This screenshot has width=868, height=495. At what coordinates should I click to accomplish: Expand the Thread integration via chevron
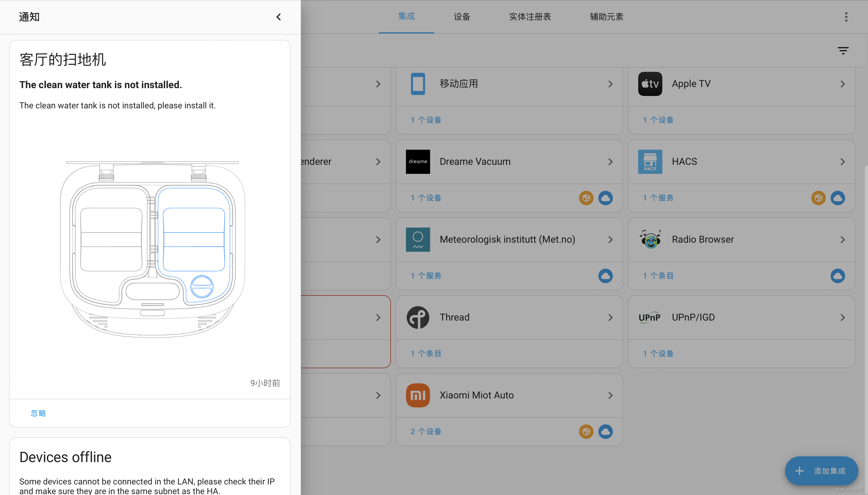[610, 317]
